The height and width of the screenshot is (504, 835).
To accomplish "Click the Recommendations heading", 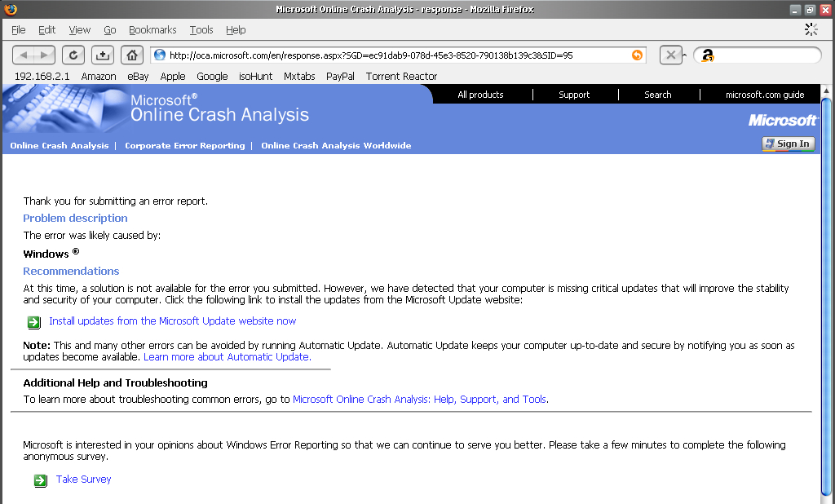I will click(x=71, y=271).
